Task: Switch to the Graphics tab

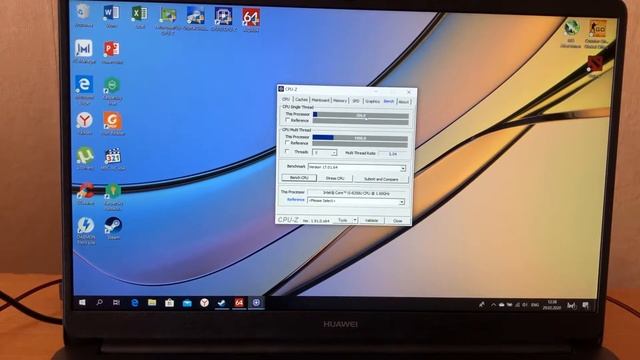Action: (x=372, y=101)
